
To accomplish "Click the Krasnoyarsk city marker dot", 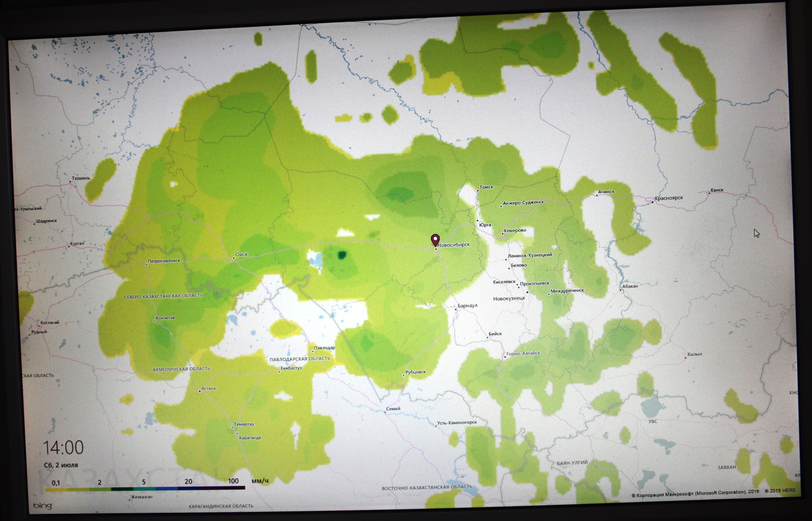I will click(652, 202).
